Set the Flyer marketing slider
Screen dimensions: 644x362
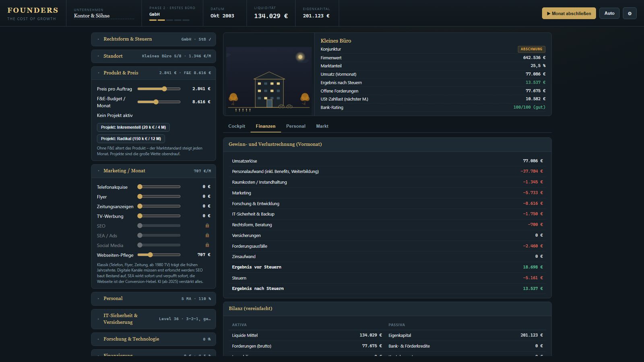[159, 197]
